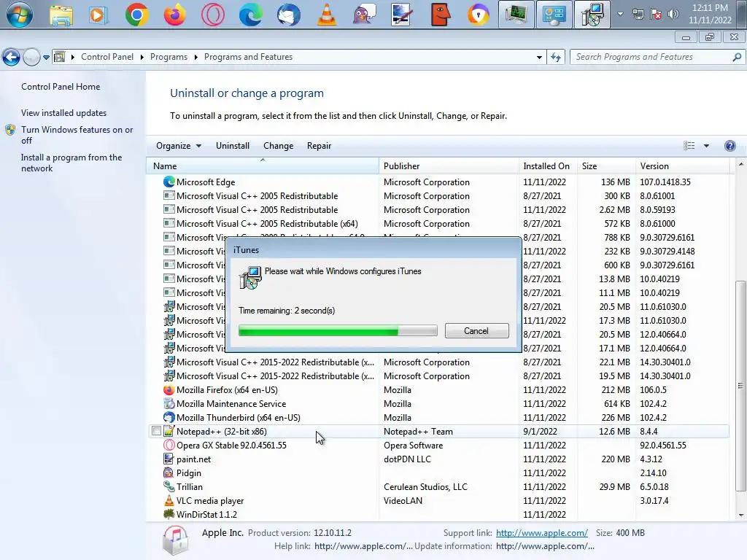Click the volume speaker tray icon
The image size is (747, 560).
[673, 15]
